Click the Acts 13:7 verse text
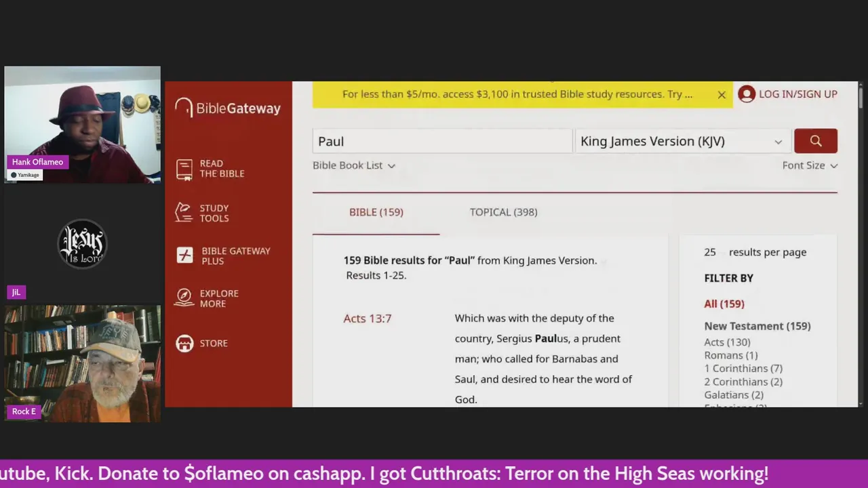Viewport: 868px width, 488px height. tap(544, 359)
